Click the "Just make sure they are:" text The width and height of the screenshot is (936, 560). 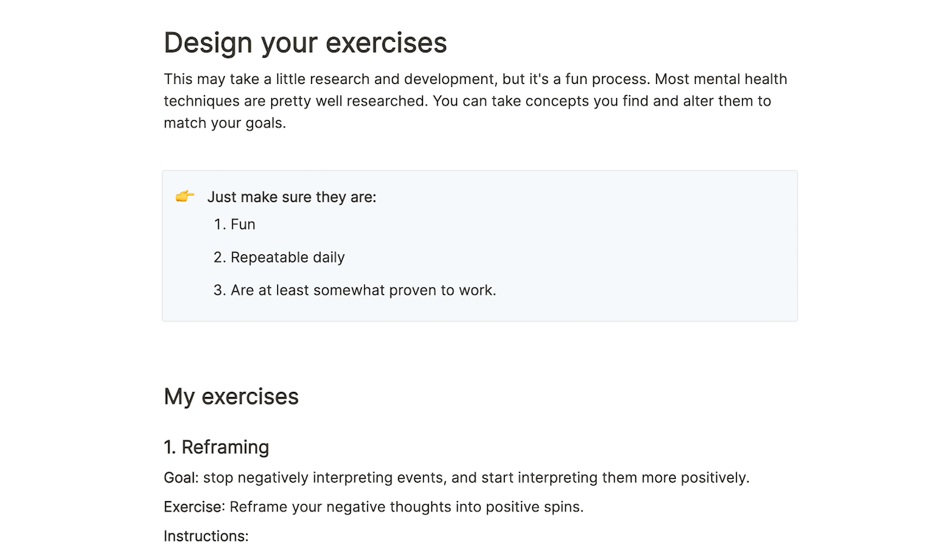[291, 197]
